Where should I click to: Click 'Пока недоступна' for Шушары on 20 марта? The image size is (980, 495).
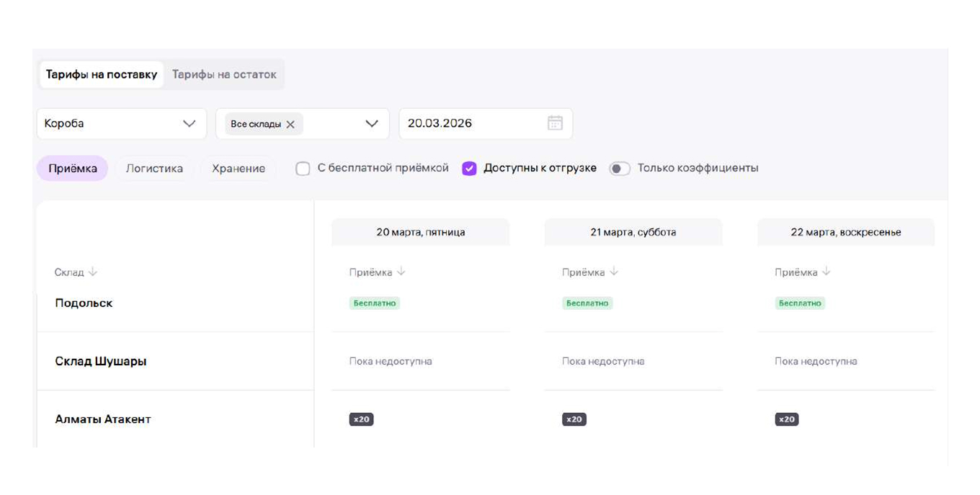click(x=391, y=361)
